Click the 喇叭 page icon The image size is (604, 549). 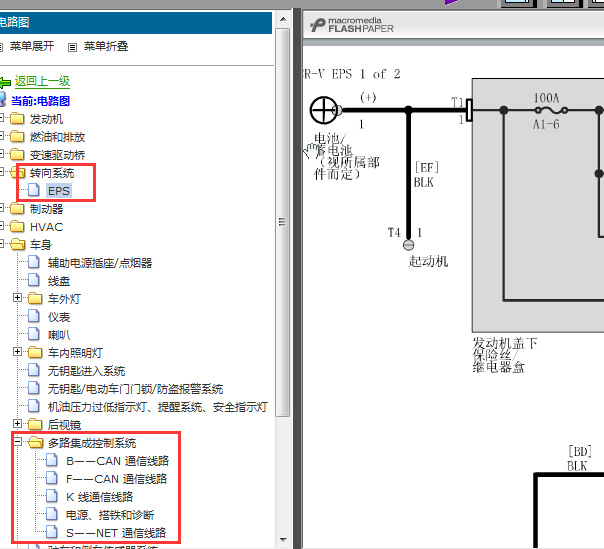[34, 334]
